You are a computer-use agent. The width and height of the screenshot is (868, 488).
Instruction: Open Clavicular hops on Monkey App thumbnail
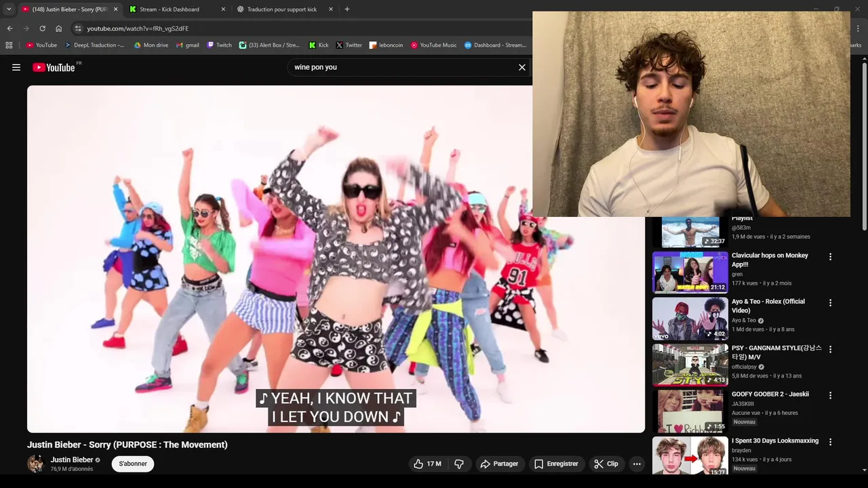coord(690,272)
